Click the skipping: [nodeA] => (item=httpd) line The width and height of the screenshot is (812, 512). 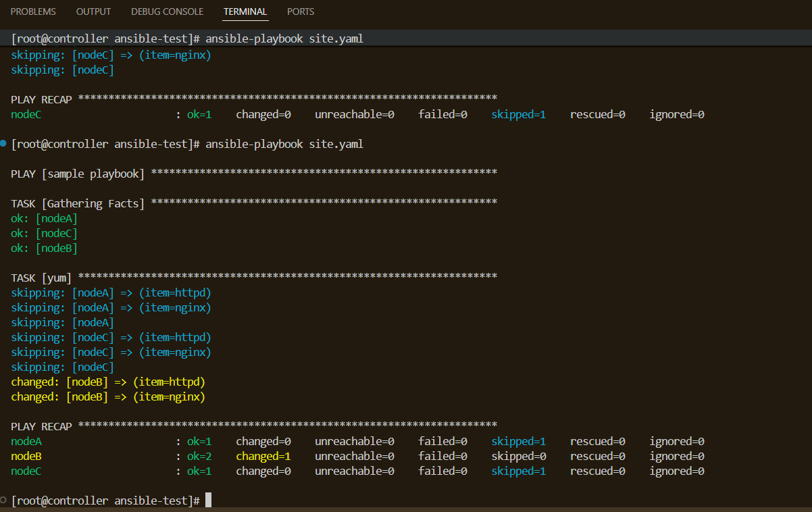(111, 292)
